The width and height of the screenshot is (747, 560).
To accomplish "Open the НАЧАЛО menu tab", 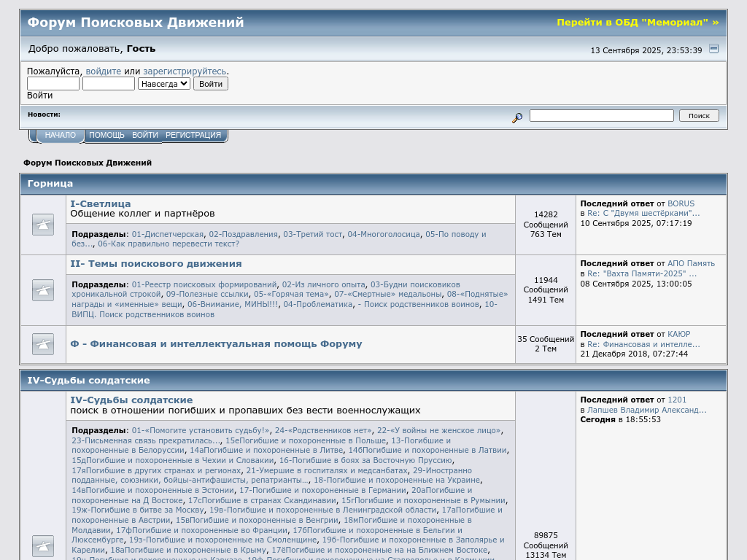I will tap(60, 136).
